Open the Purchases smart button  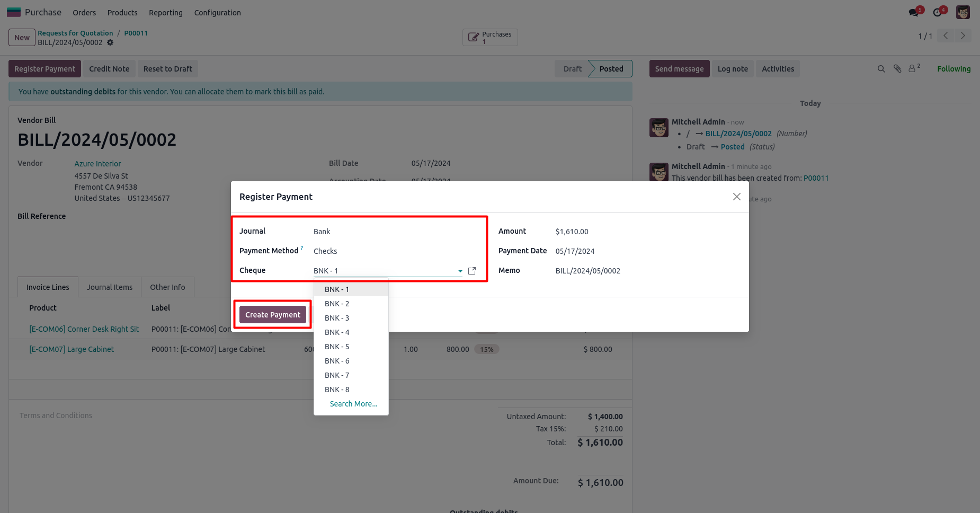click(490, 38)
